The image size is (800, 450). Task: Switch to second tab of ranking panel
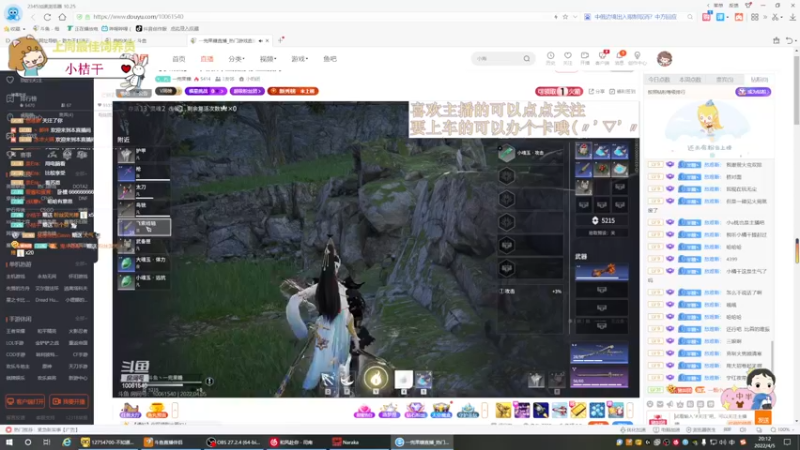click(x=690, y=80)
